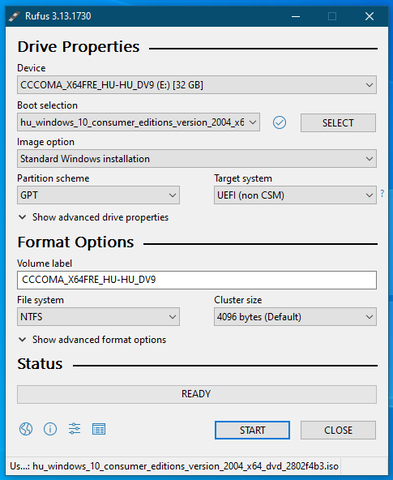Image resolution: width=393 pixels, height=480 pixels.
Task: Minimize the Rufus window
Action: 296,16
